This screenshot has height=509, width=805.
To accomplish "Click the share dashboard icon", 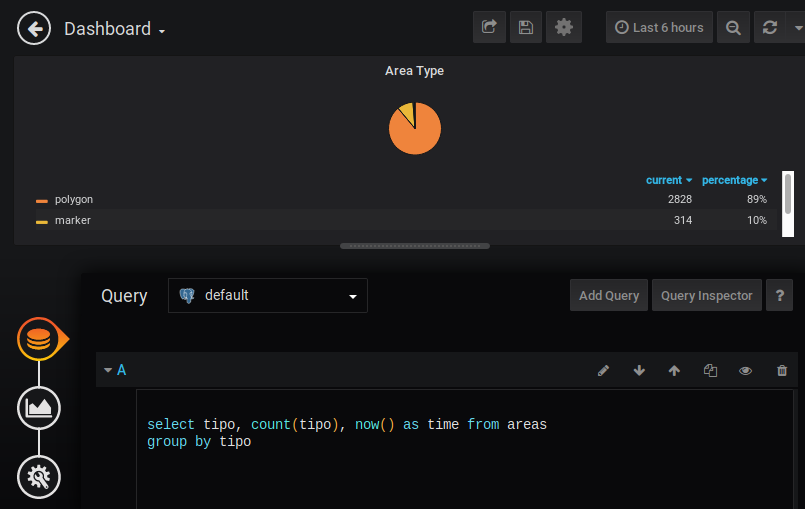I will 489,28.
